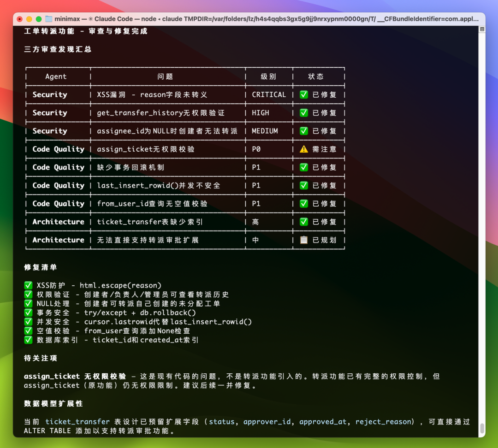Click 'from_user_id查询无空值校验' cell
Viewport: 498px width, 448px height.
[152, 204]
